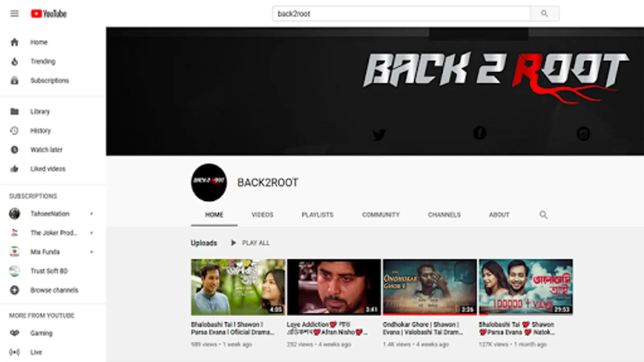Screen dimensions: 644x362
Task: Click the Library folder icon
Action: click(14, 111)
